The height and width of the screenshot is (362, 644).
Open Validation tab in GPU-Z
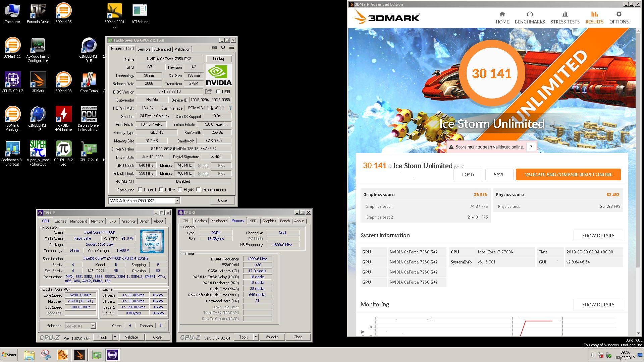(182, 49)
